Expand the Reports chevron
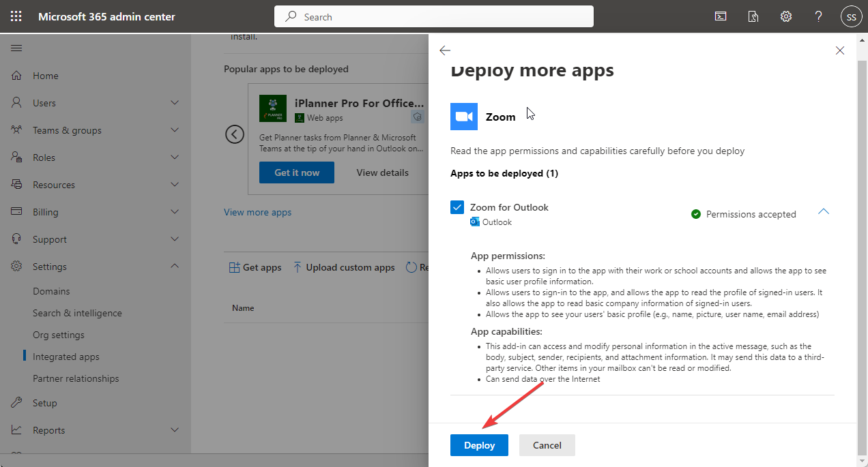This screenshot has height=467, width=868. [175, 430]
